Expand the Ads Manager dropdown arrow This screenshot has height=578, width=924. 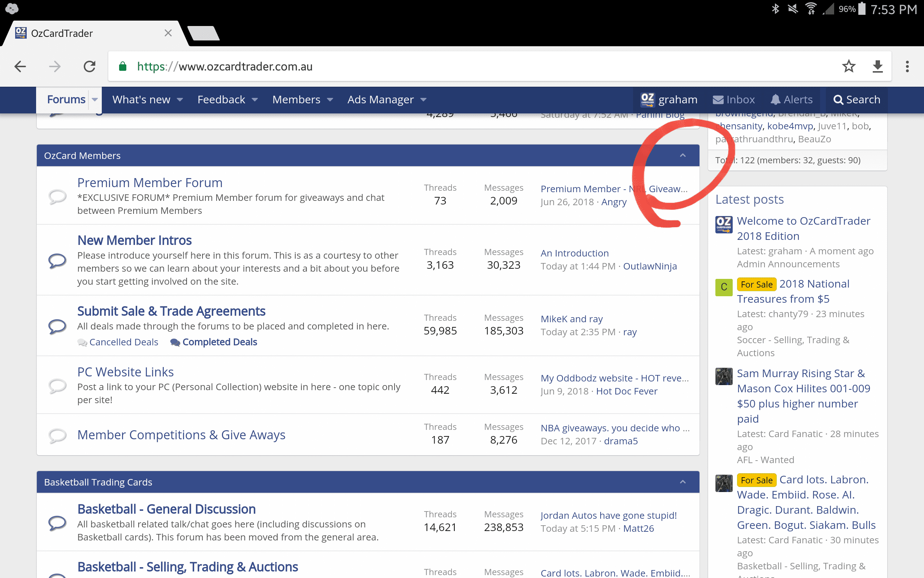(423, 100)
